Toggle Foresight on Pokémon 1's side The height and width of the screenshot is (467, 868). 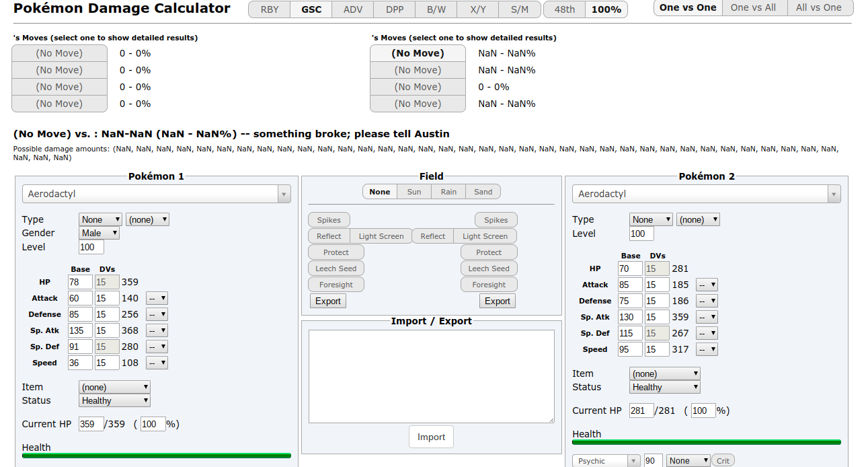click(336, 285)
